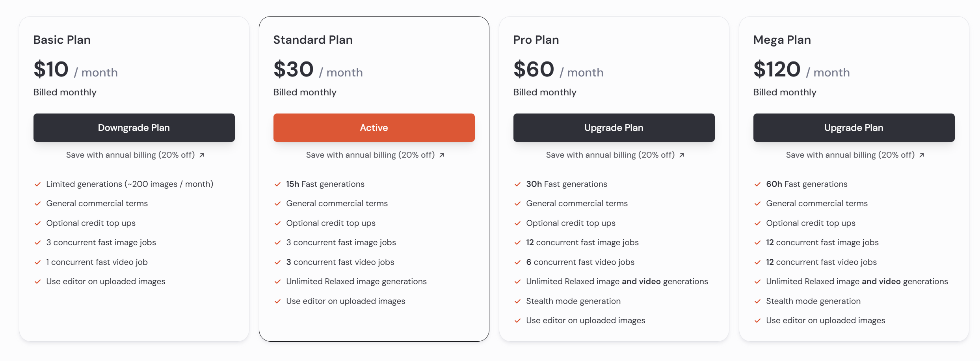Click checkmark next to 60h Fast generations
980x361 pixels.
pyautogui.click(x=758, y=184)
